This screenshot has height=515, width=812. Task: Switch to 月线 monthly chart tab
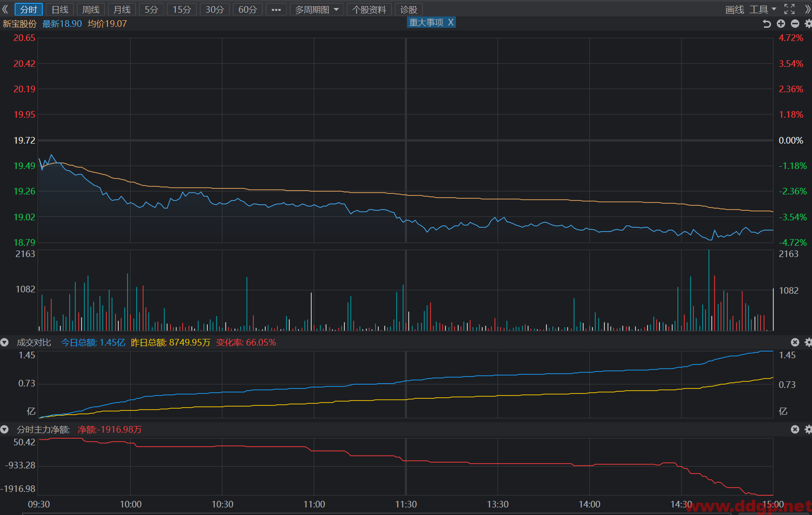click(x=122, y=9)
